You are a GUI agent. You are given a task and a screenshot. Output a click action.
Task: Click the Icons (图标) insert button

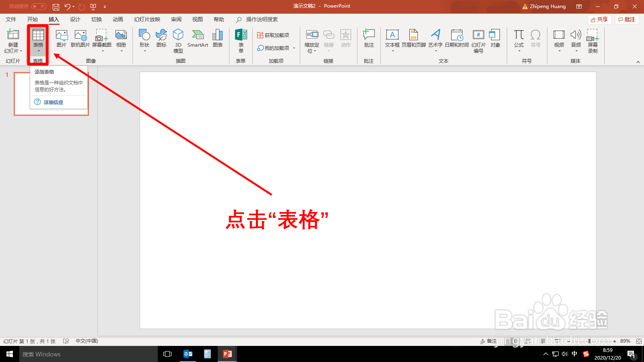(161, 39)
